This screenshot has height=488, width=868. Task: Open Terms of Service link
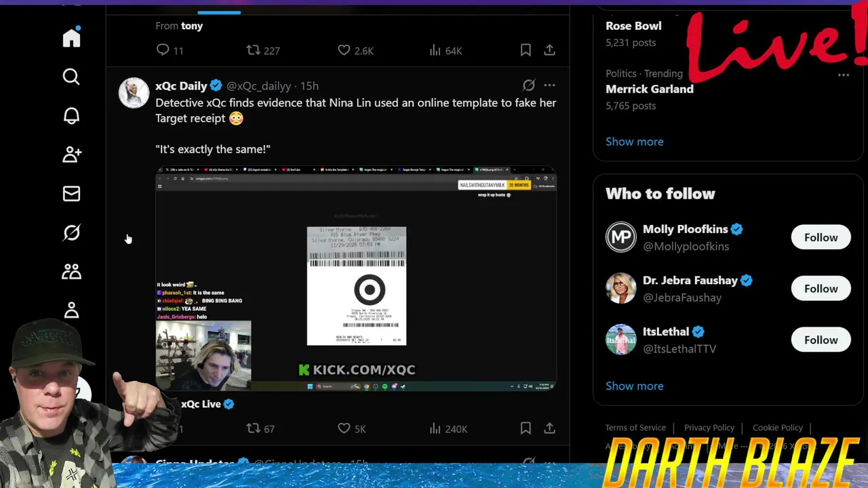(635, 428)
